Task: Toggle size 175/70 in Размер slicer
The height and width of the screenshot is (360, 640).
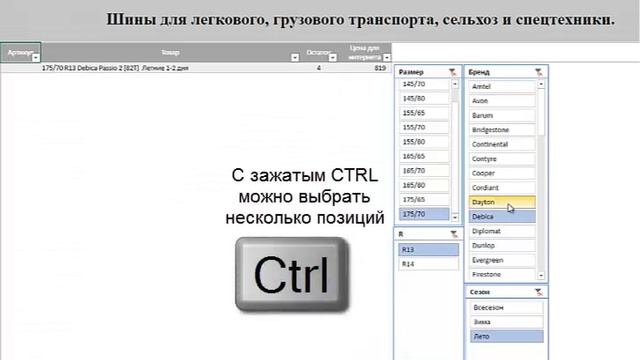Action: [x=424, y=214]
